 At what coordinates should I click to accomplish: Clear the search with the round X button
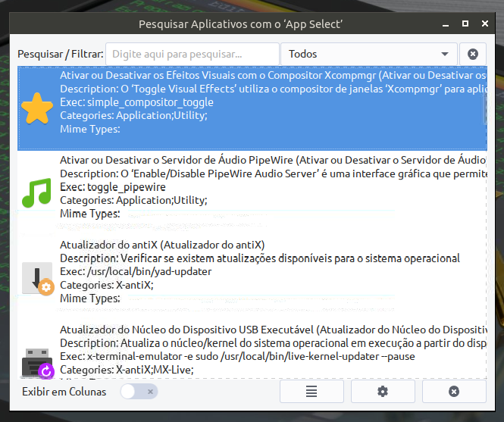point(472,54)
